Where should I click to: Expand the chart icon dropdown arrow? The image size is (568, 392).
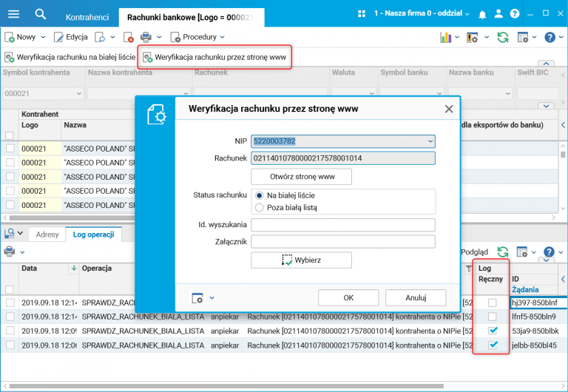tap(457, 37)
